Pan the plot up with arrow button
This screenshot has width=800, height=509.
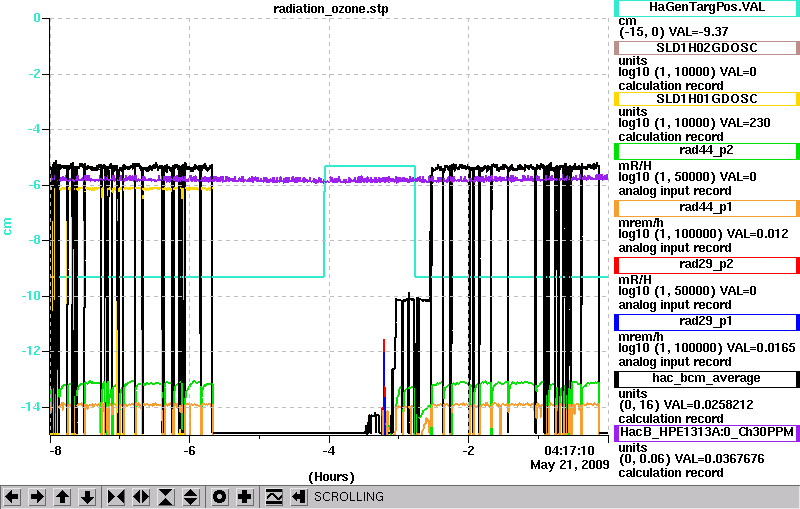(63, 497)
